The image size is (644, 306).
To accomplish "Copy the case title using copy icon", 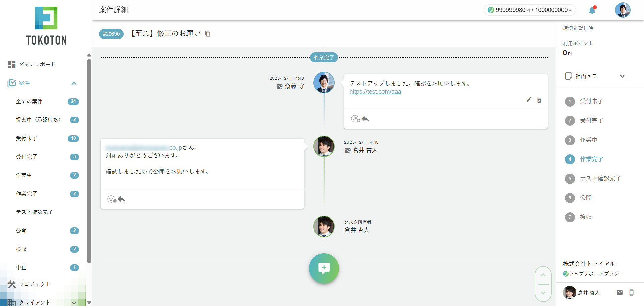I will click(208, 34).
